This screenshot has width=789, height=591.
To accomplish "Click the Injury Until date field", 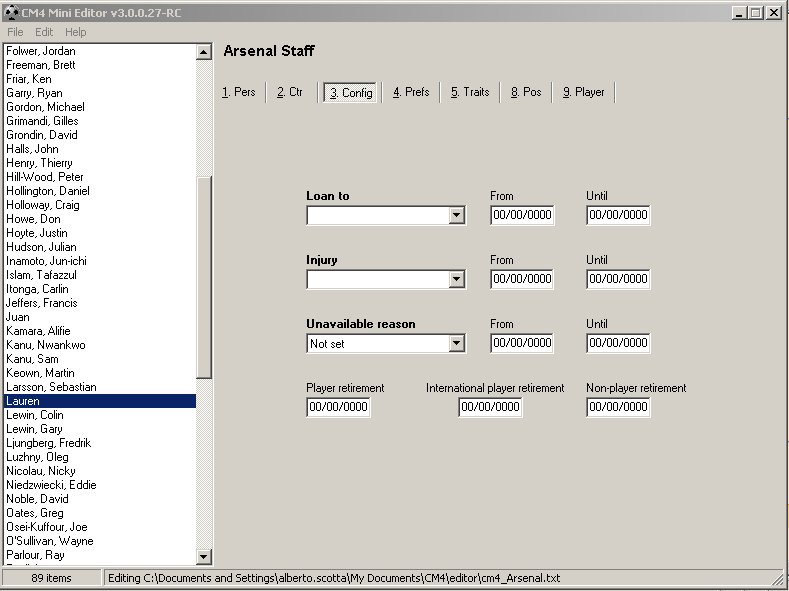I will (x=618, y=279).
